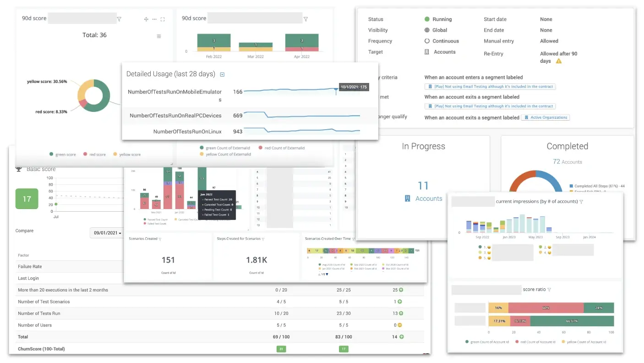Toggle green score legend on donut chart
The height and width of the screenshot is (363, 644).
tap(63, 154)
